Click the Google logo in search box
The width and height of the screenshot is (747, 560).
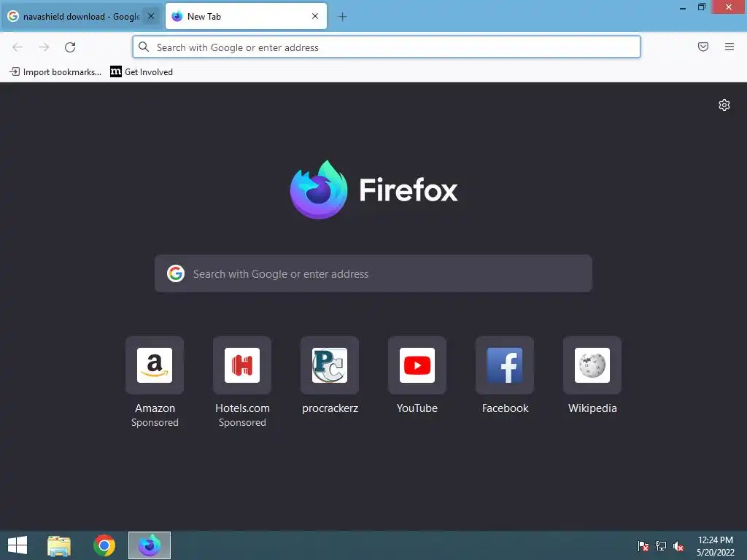click(x=176, y=273)
